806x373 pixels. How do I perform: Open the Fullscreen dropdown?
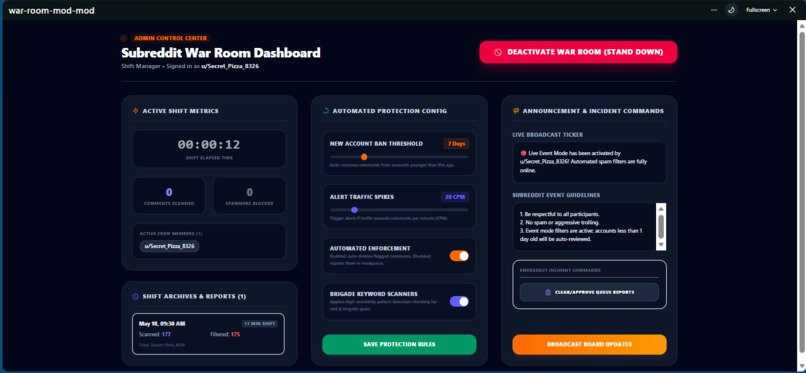pos(761,10)
